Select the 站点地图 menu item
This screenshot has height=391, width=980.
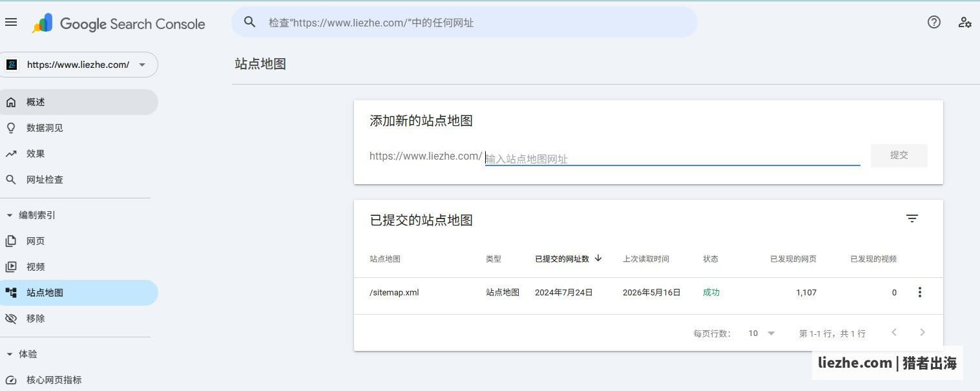[x=79, y=293]
